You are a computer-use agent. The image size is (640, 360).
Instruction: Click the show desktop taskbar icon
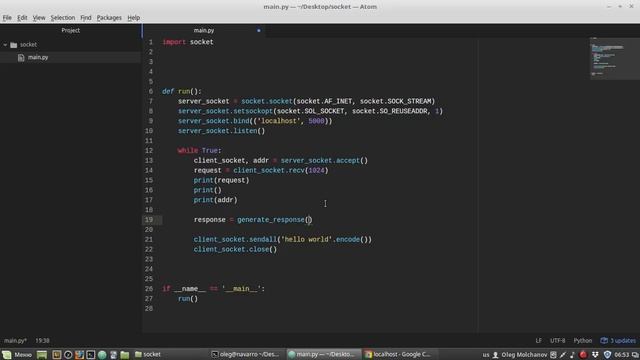pyautogui.click(x=42, y=354)
